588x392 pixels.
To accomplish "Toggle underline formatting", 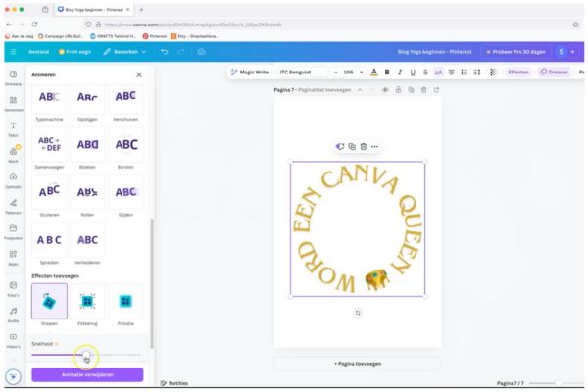I will click(413, 72).
